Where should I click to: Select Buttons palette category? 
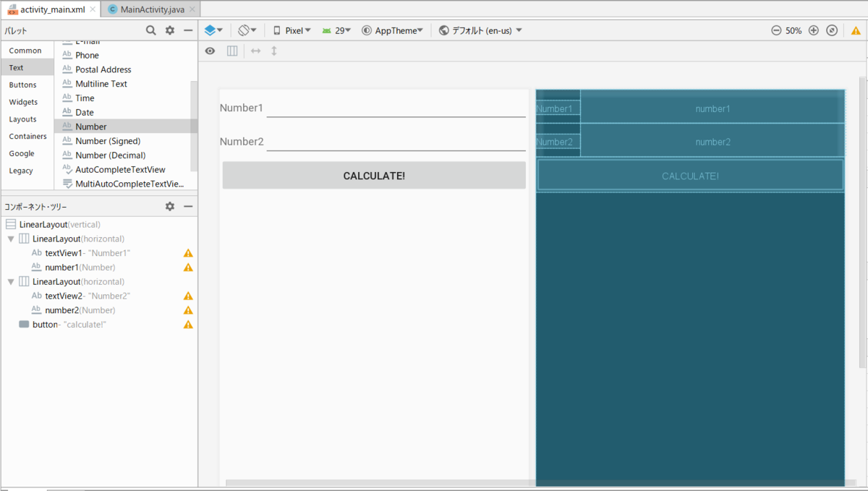[27, 85]
